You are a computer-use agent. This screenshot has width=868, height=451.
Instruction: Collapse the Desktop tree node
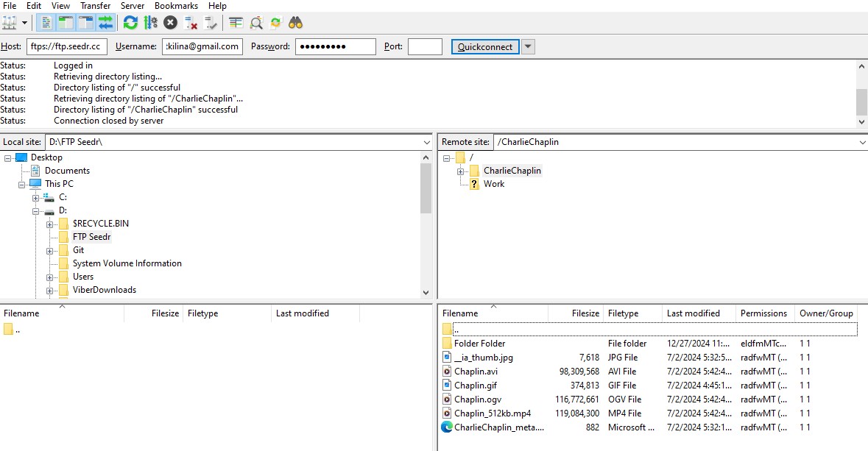(8, 158)
